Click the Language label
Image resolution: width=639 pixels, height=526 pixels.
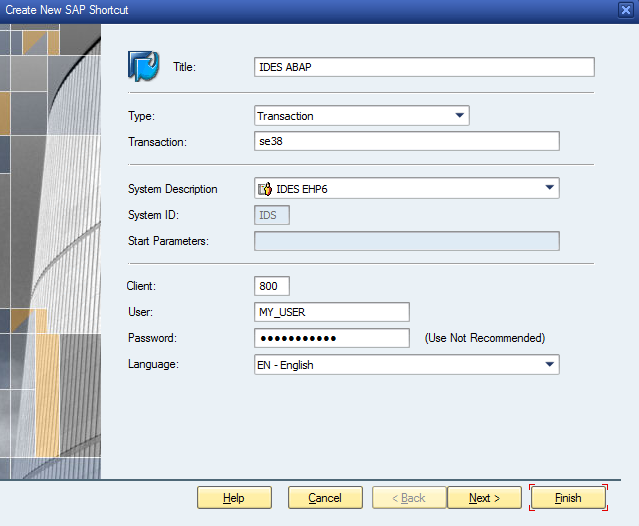pyautogui.click(x=153, y=364)
